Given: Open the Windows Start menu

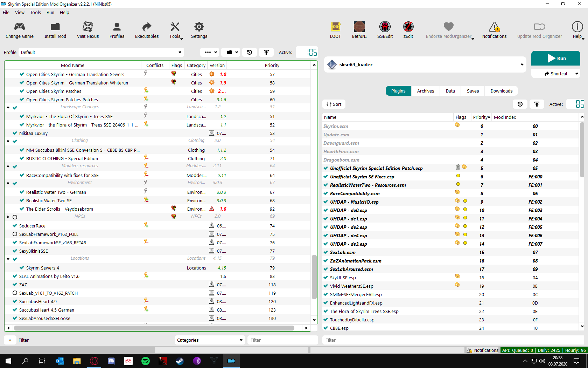Looking at the screenshot, I should tap(8, 361).
